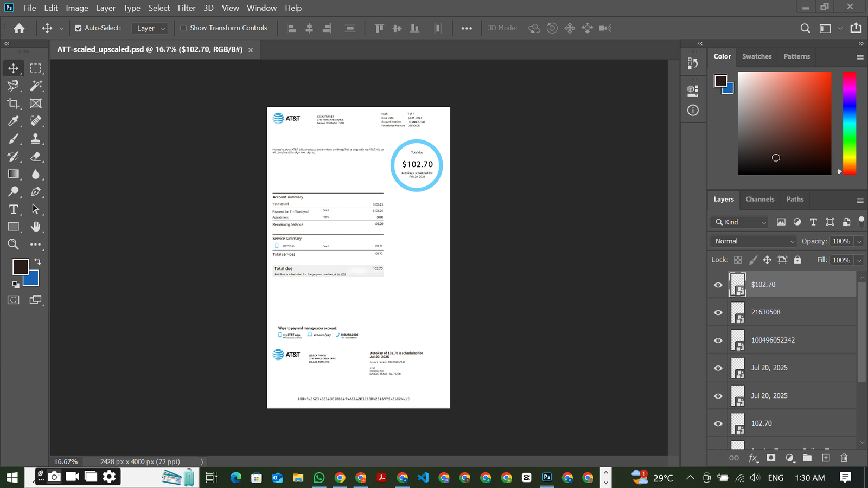Open the Move tool preset picker arrow
Image resolution: width=868 pixels, height=488 pixels.
click(61, 28)
